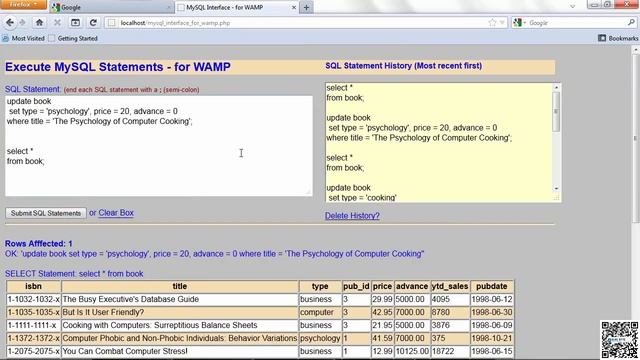Viewport: 640px width, 360px height.
Task: Open the Most Visited bookmarks folder
Action: tap(23, 38)
